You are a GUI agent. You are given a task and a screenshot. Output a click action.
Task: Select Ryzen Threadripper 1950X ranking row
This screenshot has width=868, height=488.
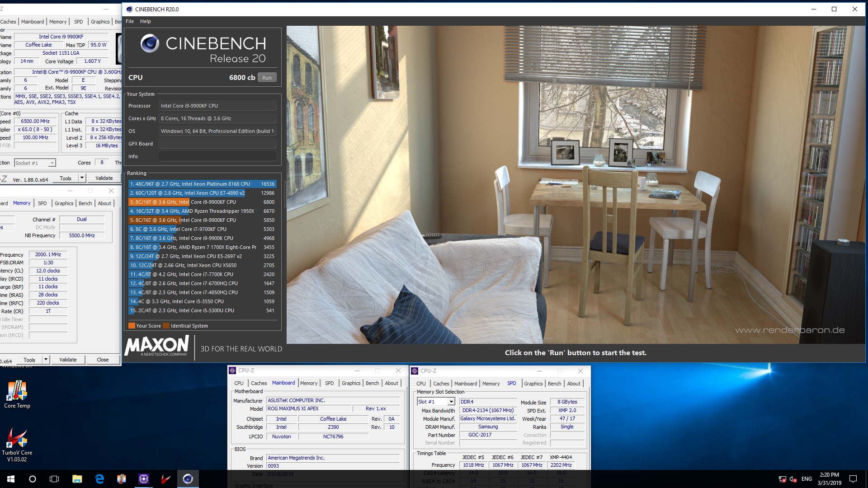pos(202,211)
